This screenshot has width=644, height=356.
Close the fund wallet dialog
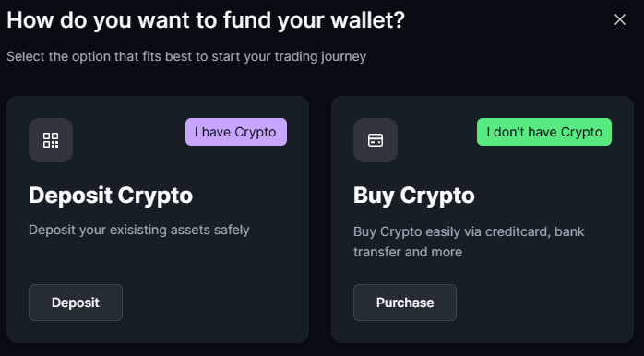coord(620,19)
